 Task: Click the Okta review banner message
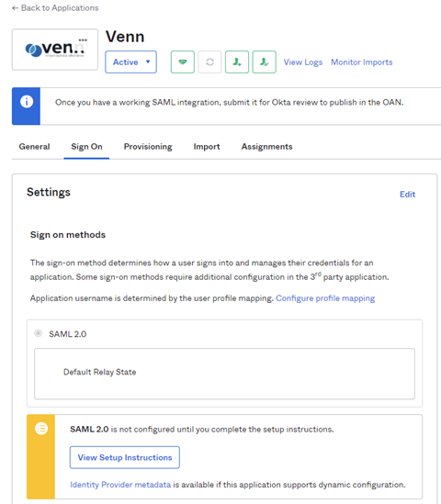230,102
